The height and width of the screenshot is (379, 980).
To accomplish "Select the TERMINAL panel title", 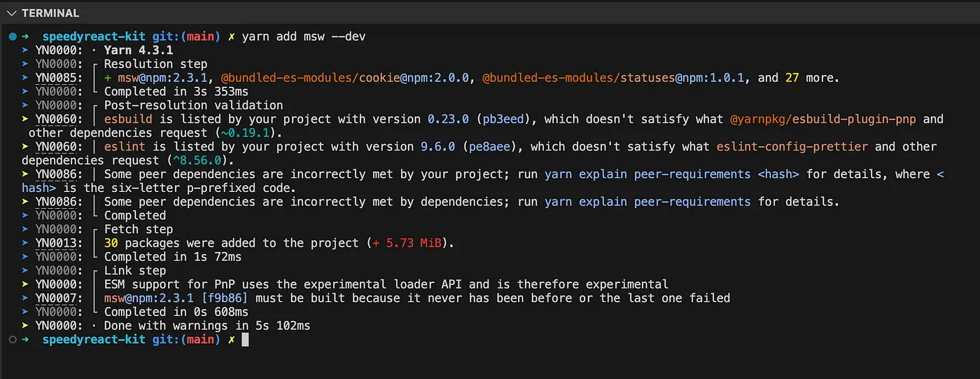I will (x=50, y=13).
